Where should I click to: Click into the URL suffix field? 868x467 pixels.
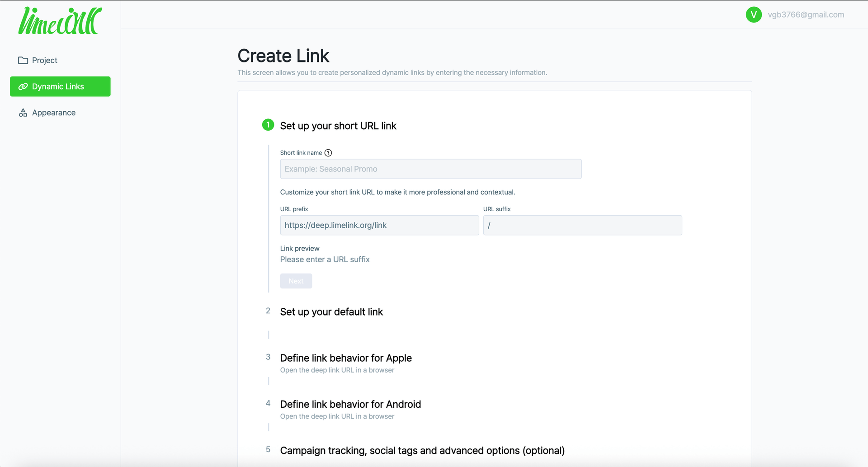pyautogui.click(x=582, y=226)
